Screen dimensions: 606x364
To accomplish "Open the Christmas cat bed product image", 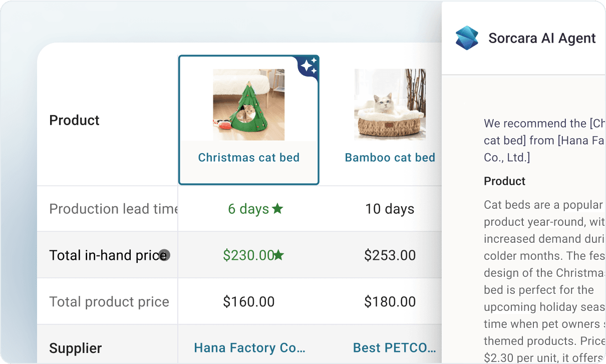I will [249, 105].
